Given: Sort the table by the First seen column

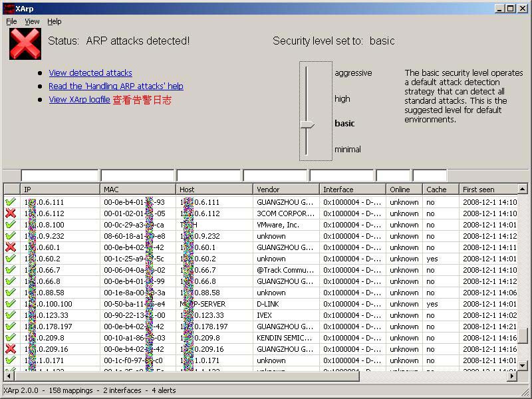Looking at the screenshot, I should 488,190.
